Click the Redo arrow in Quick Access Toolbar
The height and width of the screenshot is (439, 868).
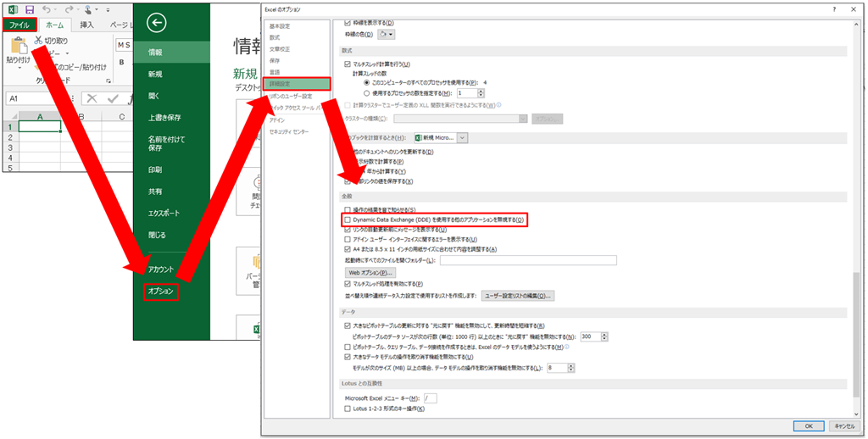(68, 9)
